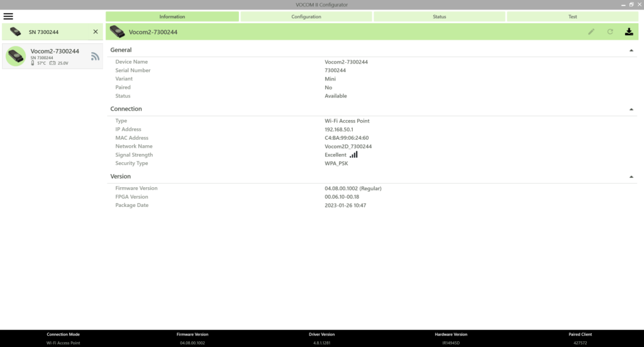Click Paired Client in the status bar

[x=580, y=334]
